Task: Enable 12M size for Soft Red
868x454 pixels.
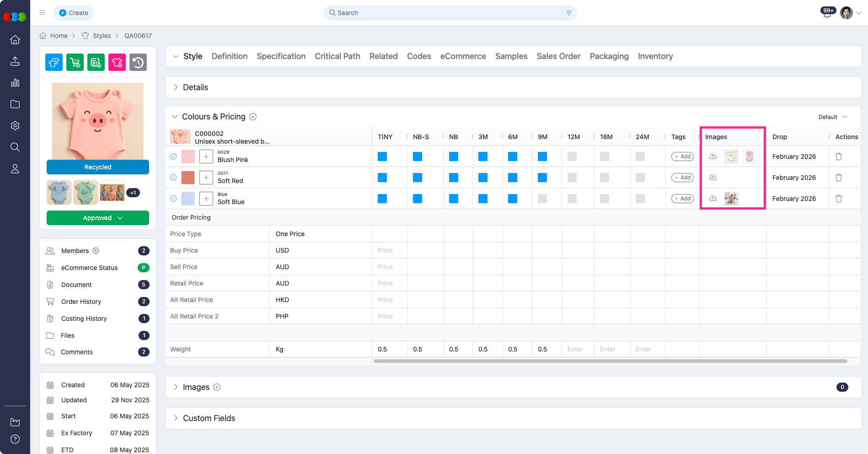Action: click(x=572, y=178)
